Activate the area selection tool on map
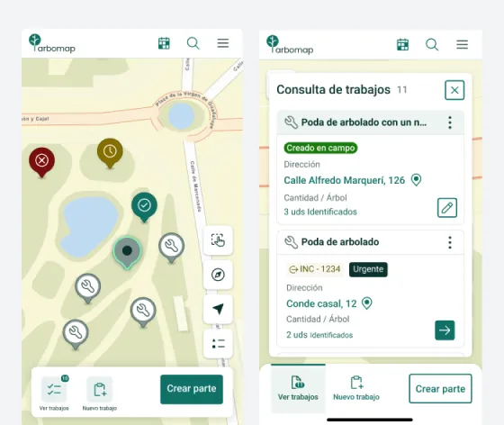Viewport: 504px width, 425px height. pyautogui.click(x=218, y=240)
